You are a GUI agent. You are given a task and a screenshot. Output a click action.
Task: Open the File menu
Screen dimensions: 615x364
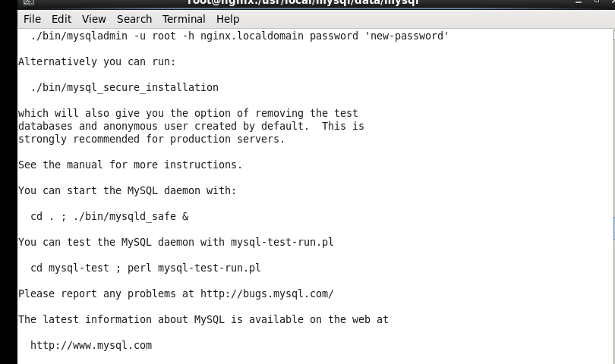[32, 19]
